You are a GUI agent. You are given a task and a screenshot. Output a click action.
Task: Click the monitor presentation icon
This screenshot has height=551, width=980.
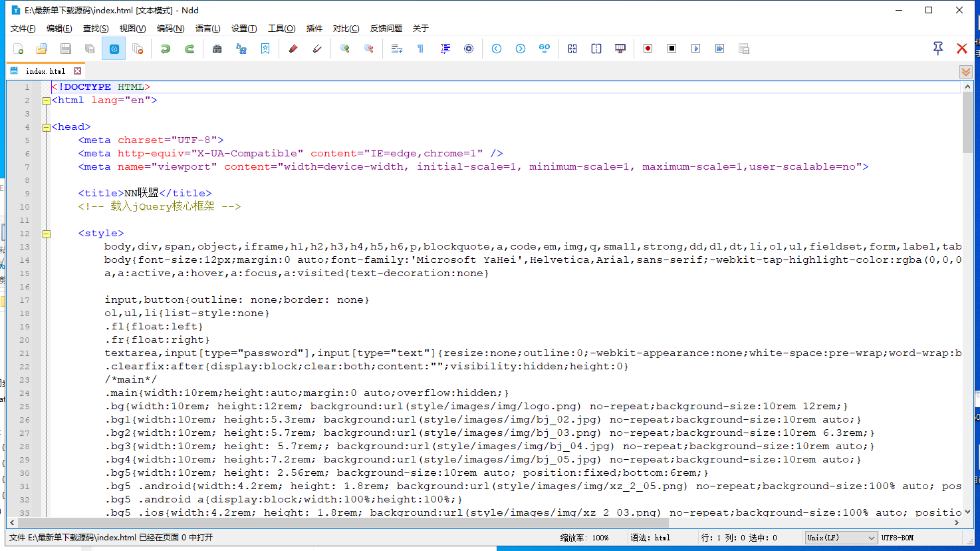(620, 49)
